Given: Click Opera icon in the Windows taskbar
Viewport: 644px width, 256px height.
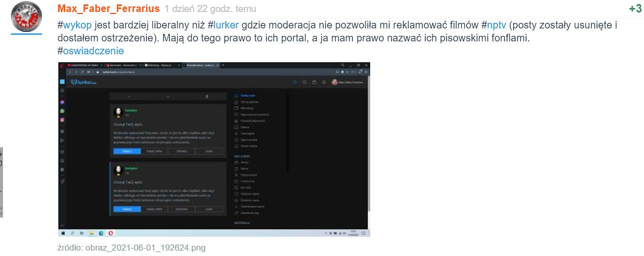Looking at the screenshot, I should (111, 233).
